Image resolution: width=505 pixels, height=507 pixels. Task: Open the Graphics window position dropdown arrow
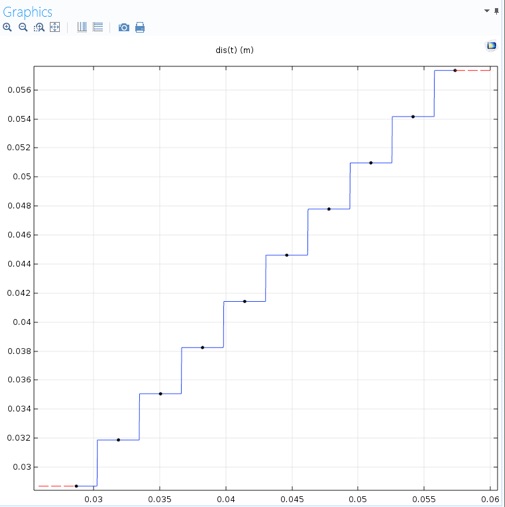tap(487, 11)
